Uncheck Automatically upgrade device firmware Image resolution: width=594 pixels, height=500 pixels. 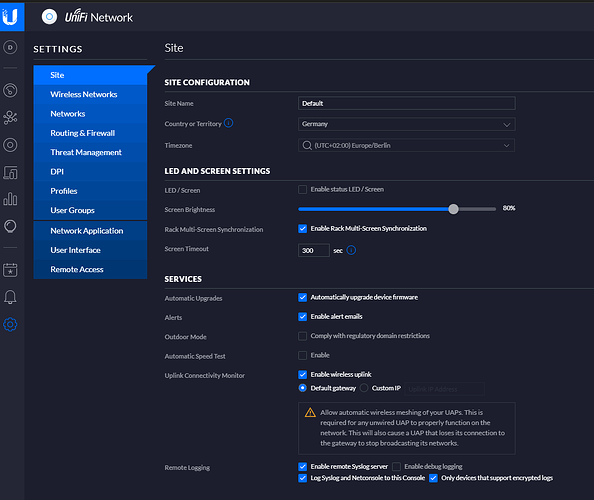(x=302, y=297)
